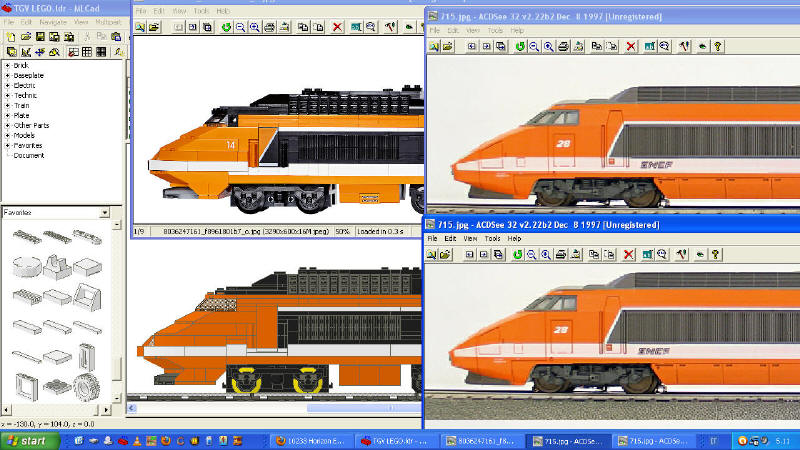Click Zoom In icon in top-right ACDSee window
Image resolution: width=800 pixels, height=450 pixels.
[x=548, y=46]
